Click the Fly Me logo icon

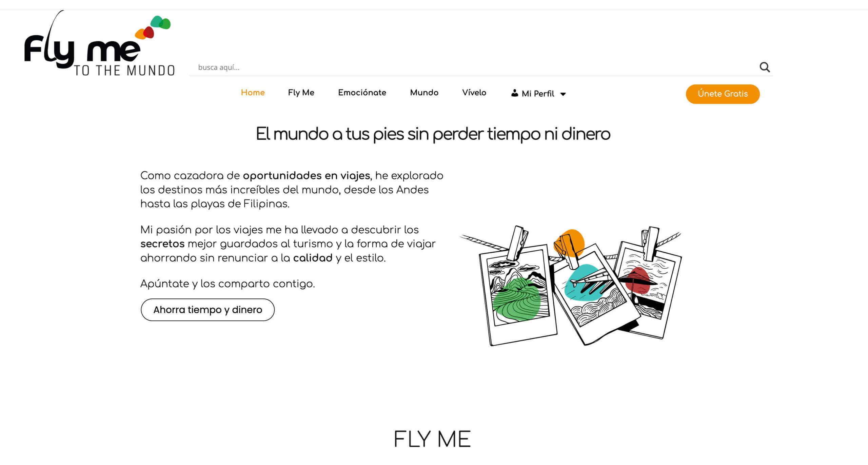click(x=98, y=43)
